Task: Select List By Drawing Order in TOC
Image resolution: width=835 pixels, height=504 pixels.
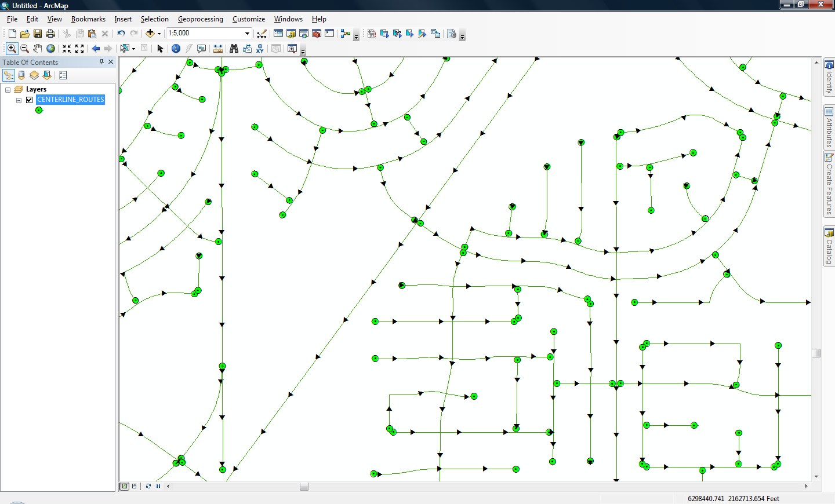Action: tap(9, 75)
